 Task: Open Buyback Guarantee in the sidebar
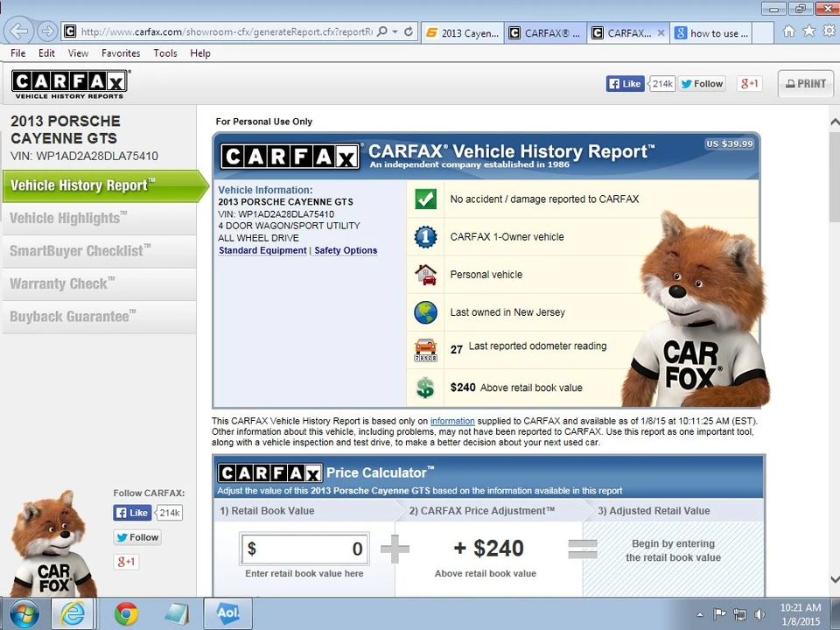tap(99, 316)
